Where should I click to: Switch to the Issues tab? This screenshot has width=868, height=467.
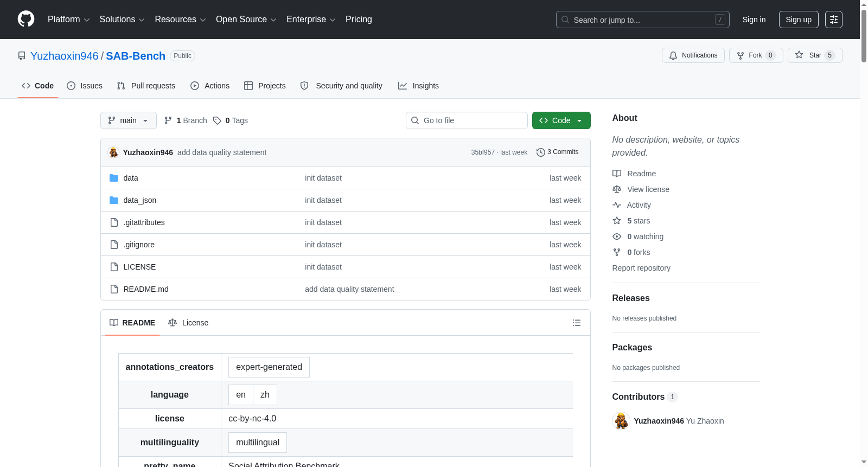point(85,86)
